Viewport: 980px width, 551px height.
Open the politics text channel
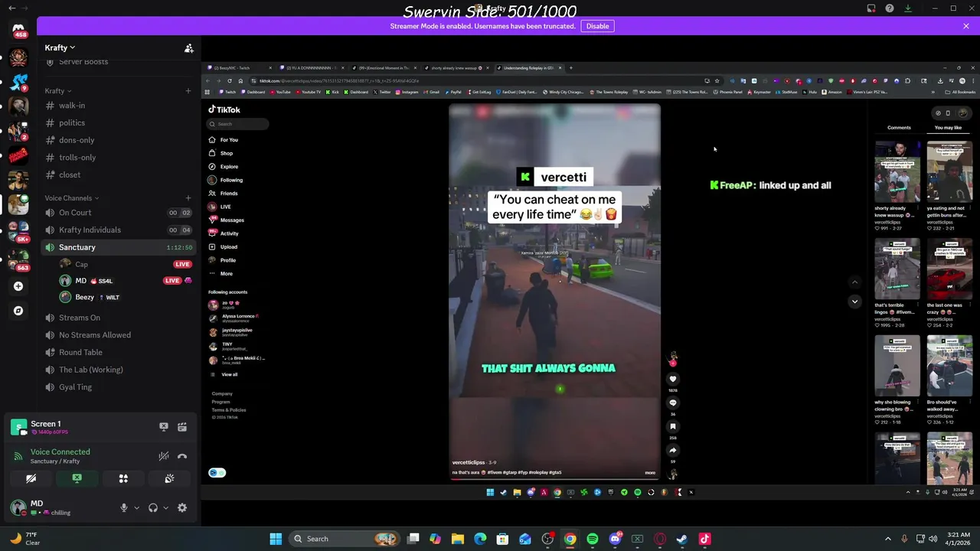point(119,122)
